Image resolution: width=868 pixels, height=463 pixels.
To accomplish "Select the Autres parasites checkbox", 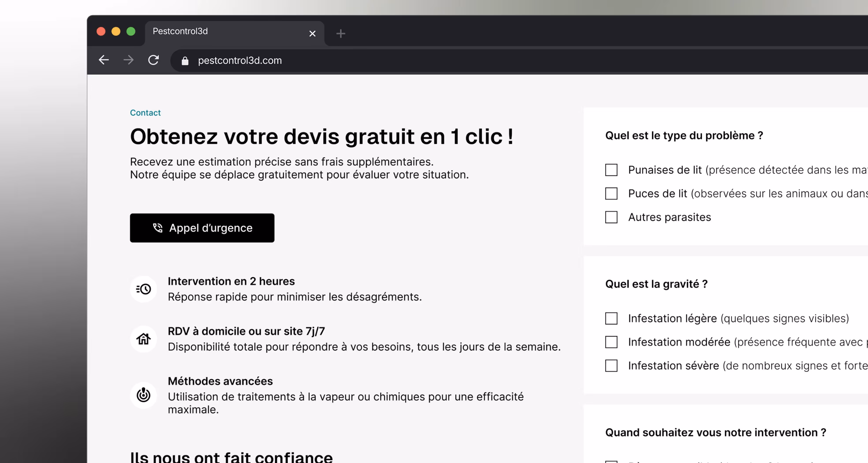I will pyautogui.click(x=611, y=217).
